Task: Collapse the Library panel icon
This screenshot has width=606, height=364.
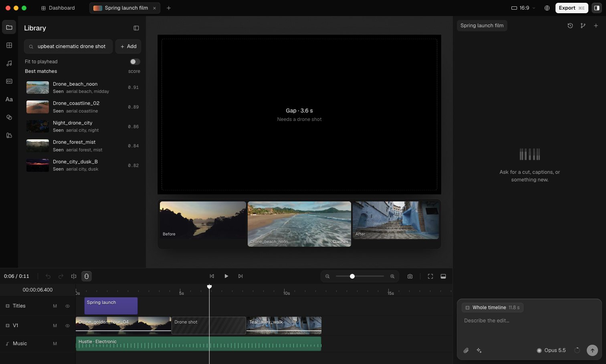Action: point(136,28)
